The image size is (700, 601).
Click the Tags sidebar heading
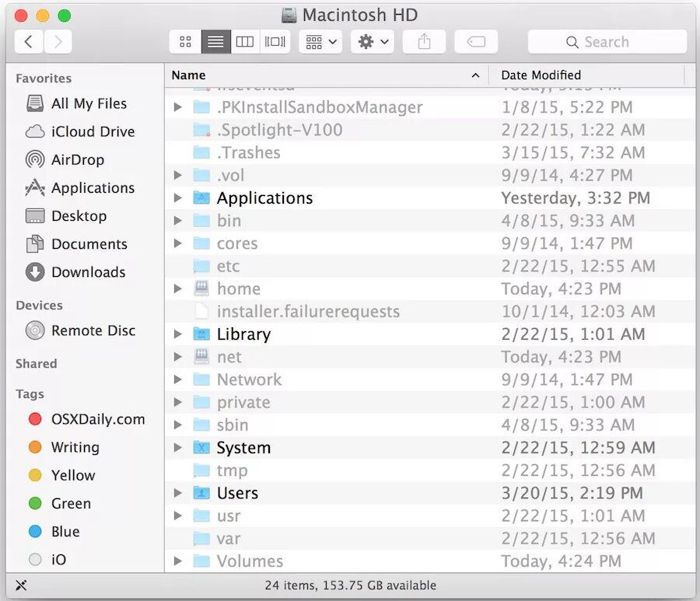[30, 394]
